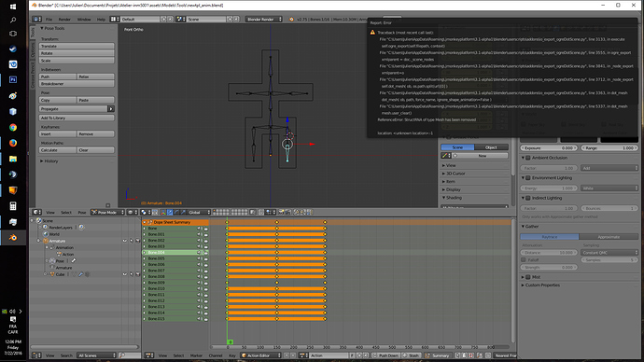This screenshot has width=644, height=362.
Task: Toggle the Falloff checkbox in Gather
Action: pyautogui.click(x=524, y=259)
